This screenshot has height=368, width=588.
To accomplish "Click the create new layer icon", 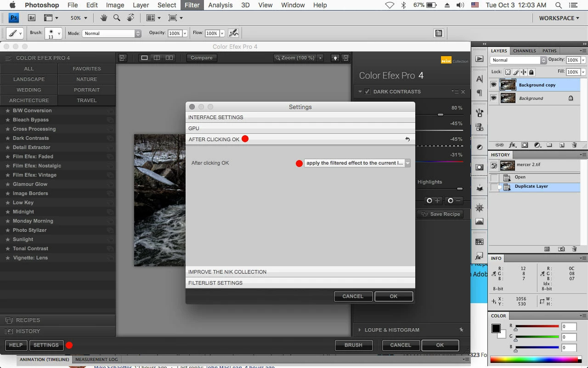I will point(562,145).
